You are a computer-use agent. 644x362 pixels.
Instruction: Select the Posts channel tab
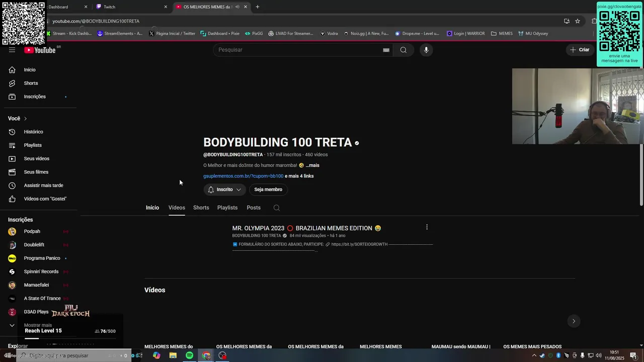coord(254,208)
